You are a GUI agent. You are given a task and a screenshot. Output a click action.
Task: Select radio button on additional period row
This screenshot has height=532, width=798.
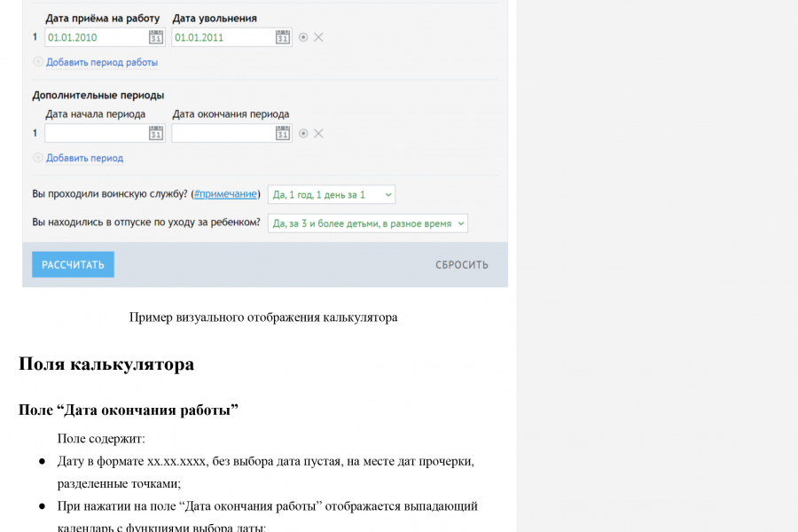[x=303, y=133]
